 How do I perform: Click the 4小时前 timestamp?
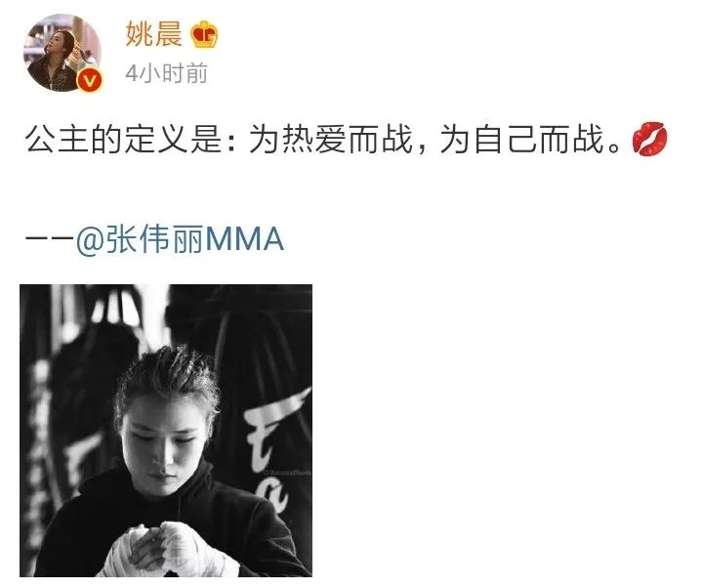pyautogui.click(x=166, y=73)
